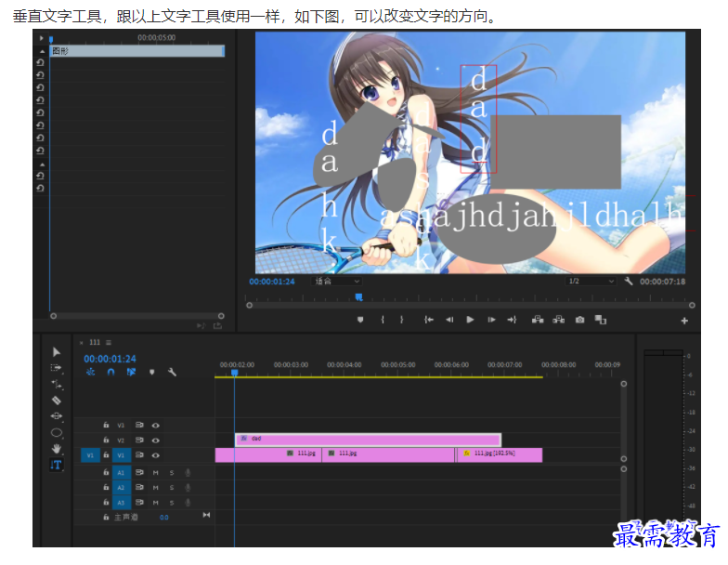
Task: Click the master track end arrows icon
Action: (206, 515)
